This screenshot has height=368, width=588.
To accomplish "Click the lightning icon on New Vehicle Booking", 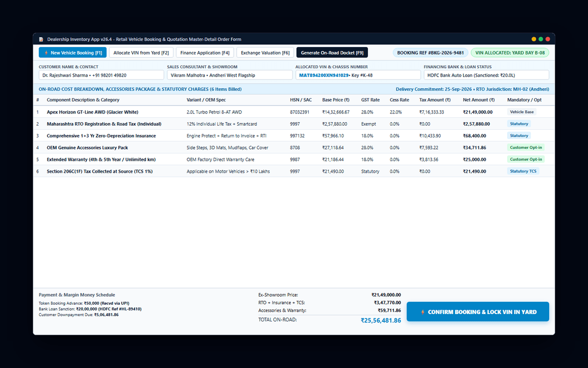I will click(46, 53).
